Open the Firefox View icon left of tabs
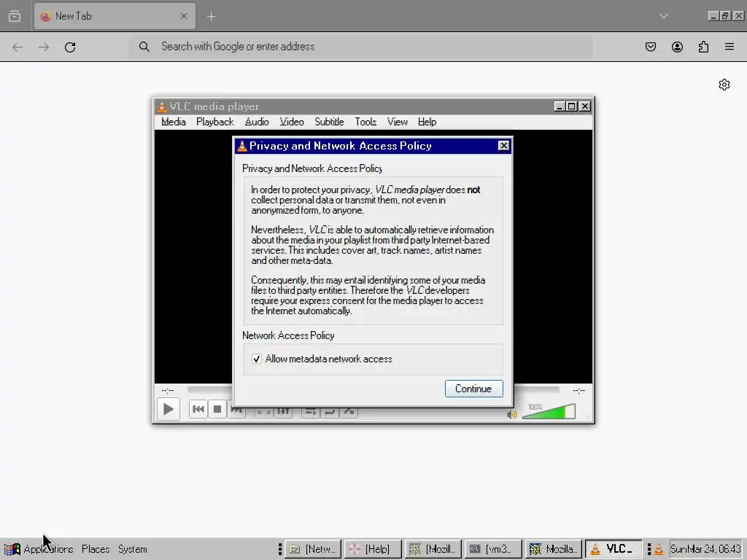The width and height of the screenshot is (747, 560). [15, 16]
